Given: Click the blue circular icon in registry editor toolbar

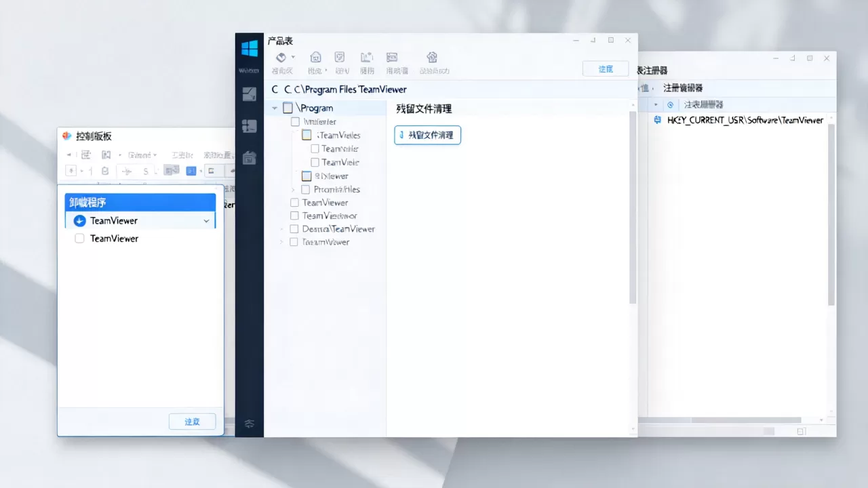Looking at the screenshot, I should [671, 105].
